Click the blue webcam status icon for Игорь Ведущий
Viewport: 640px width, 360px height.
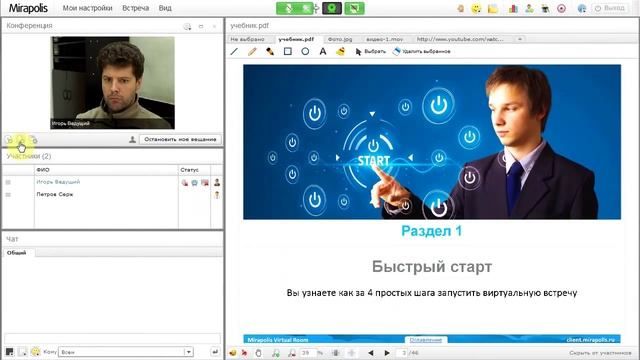[x=195, y=182]
